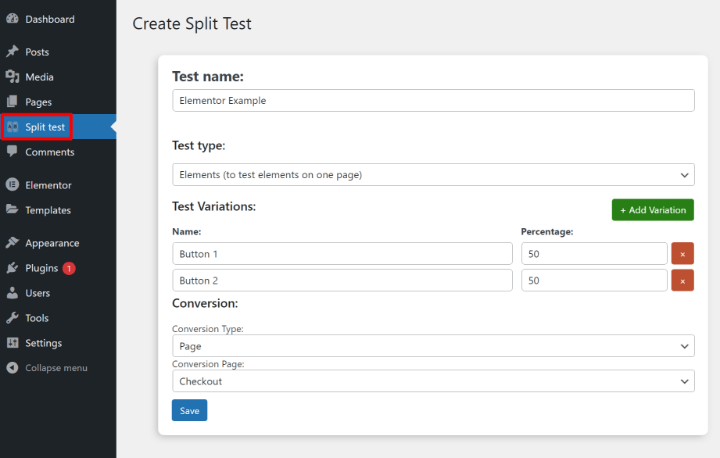
Task: Click the Pages icon in sidebar
Action: tap(12, 102)
